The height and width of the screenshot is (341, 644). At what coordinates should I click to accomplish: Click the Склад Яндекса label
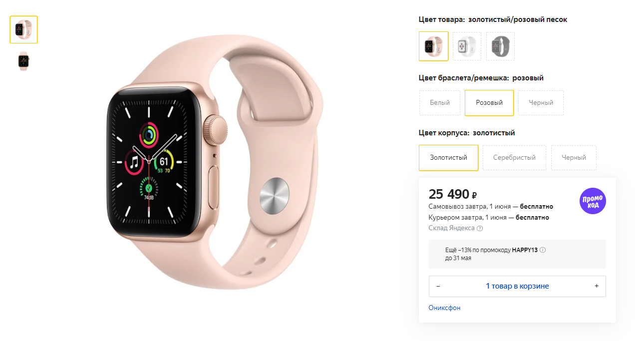point(452,228)
